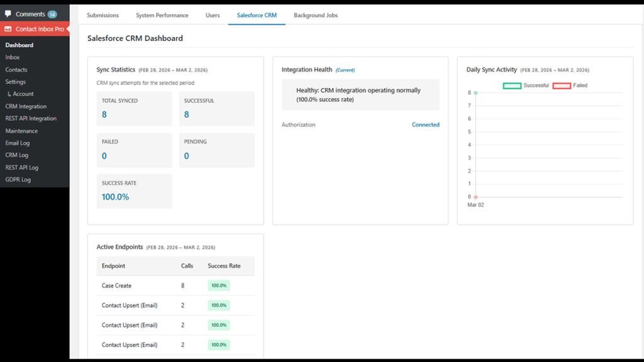Open the Background Jobs tab

point(315,14)
